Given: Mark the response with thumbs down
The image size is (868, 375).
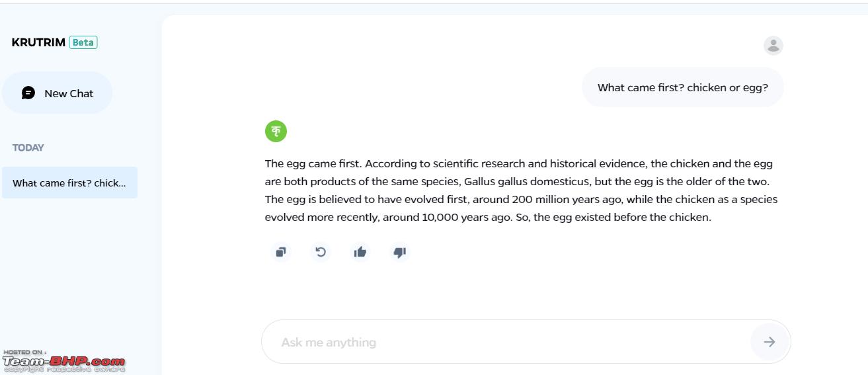Looking at the screenshot, I should tap(400, 252).
